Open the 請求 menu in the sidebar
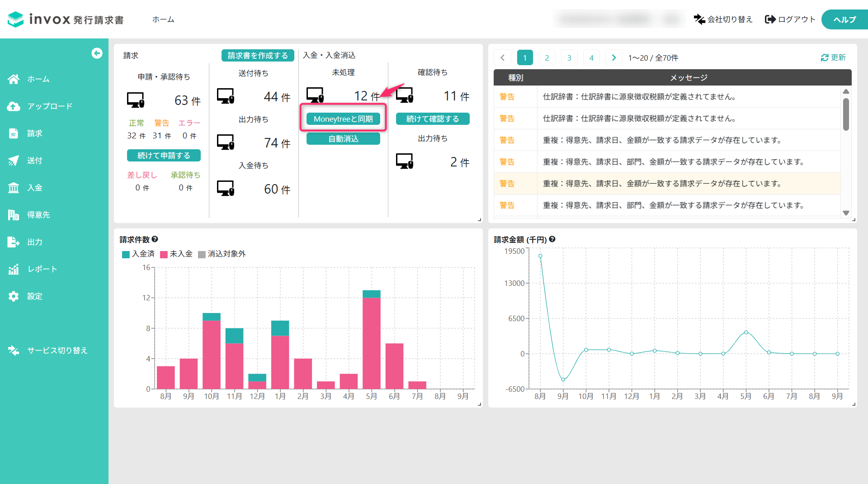Viewport: 868px width, 484px height. click(34, 133)
